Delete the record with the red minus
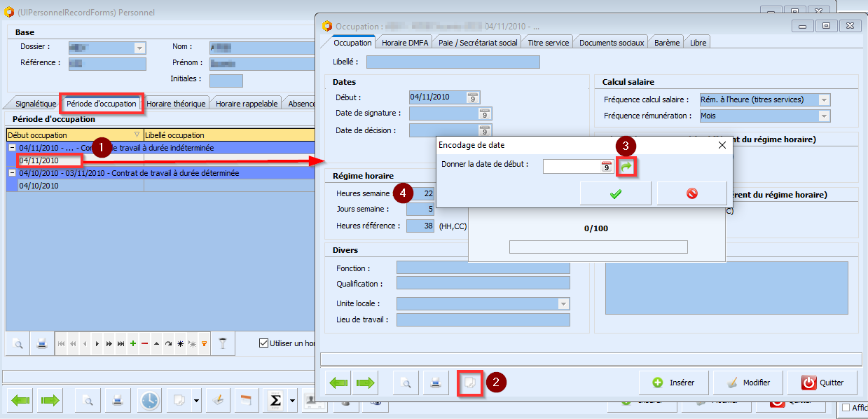This screenshot has width=868, height=419. [x=144, y=344]
